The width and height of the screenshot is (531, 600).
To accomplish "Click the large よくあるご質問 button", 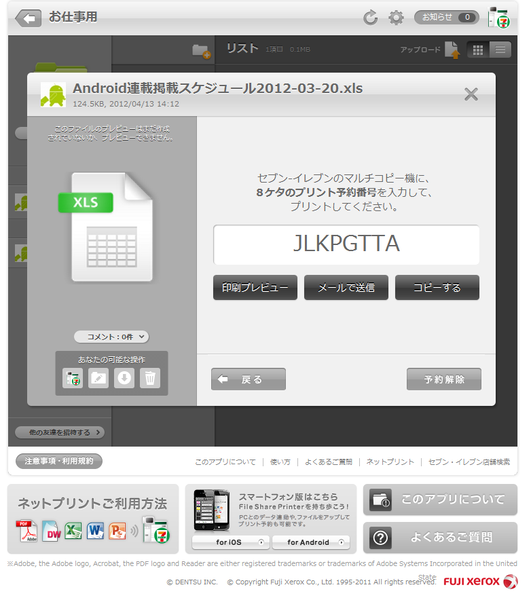I will click(440, 538).
